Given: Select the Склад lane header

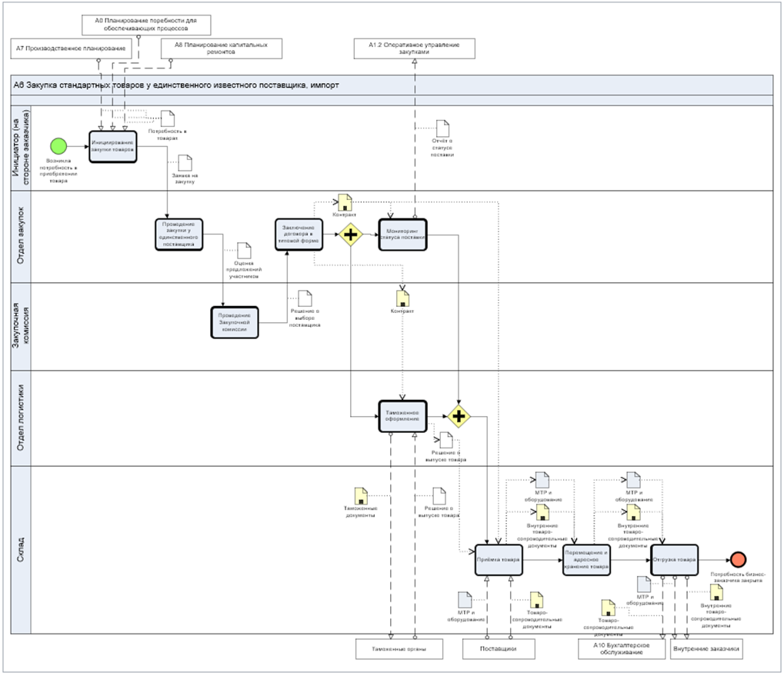Looking at the screenshot, I should click(x=21, y=550).
